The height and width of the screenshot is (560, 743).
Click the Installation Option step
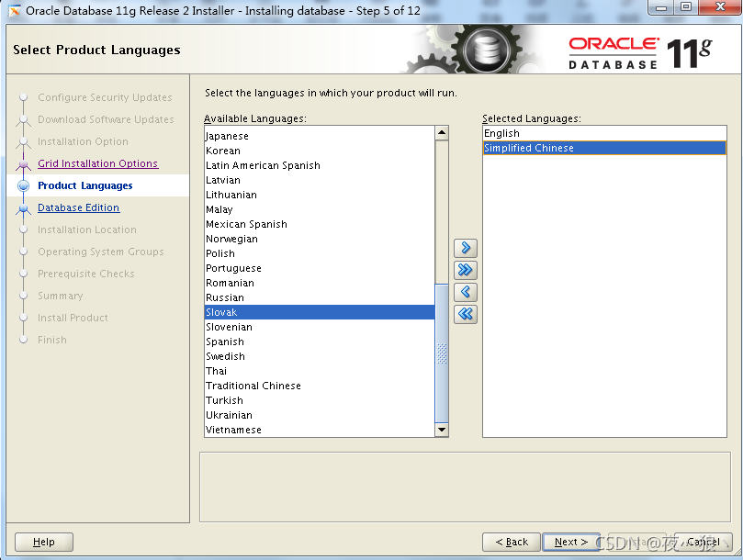pos(83,141)
